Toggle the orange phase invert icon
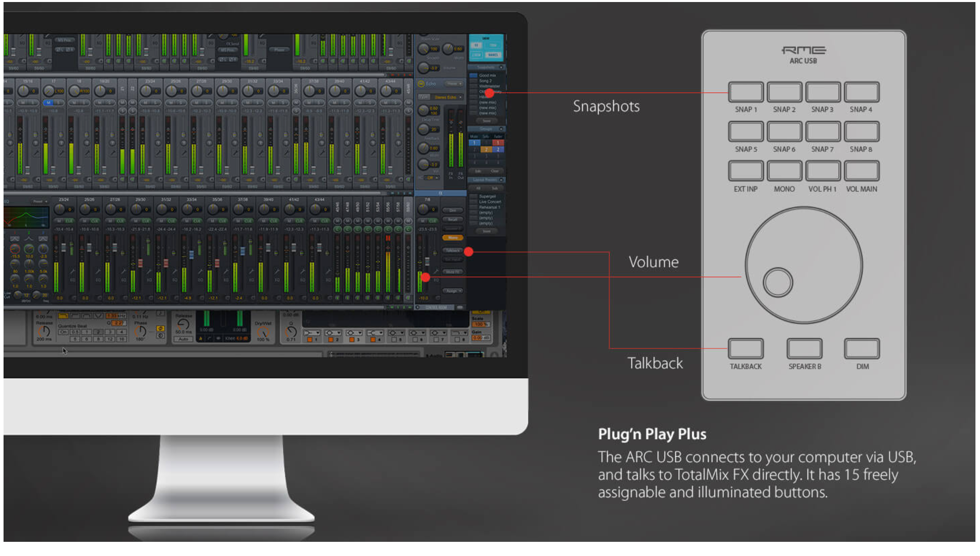Viewport: 980px width, 556px height. click(x=160, y=329)
